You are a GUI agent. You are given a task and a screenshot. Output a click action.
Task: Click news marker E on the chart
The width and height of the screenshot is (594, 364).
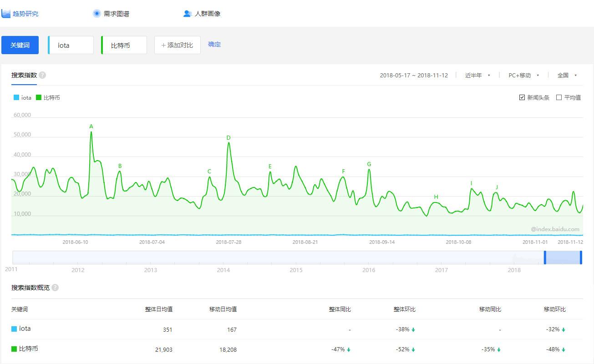pyautogui.click(x=270, y=167)
